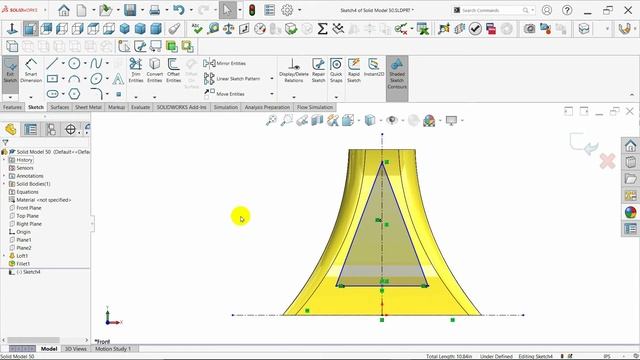Open the Help question mark icon

(x=567, y=10)
